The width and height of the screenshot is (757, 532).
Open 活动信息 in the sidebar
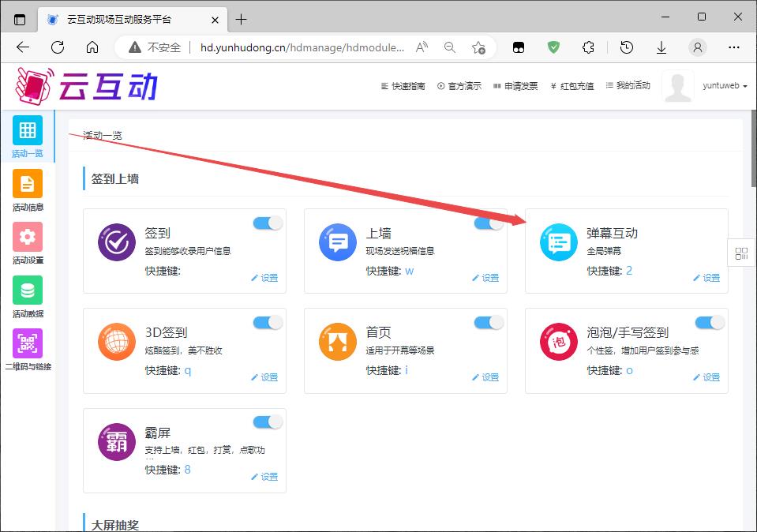[28, 190]
